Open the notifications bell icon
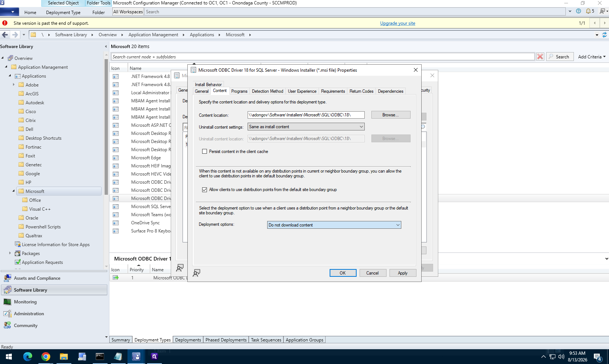This screenshot has height=364, width=609. pos(588,11)
